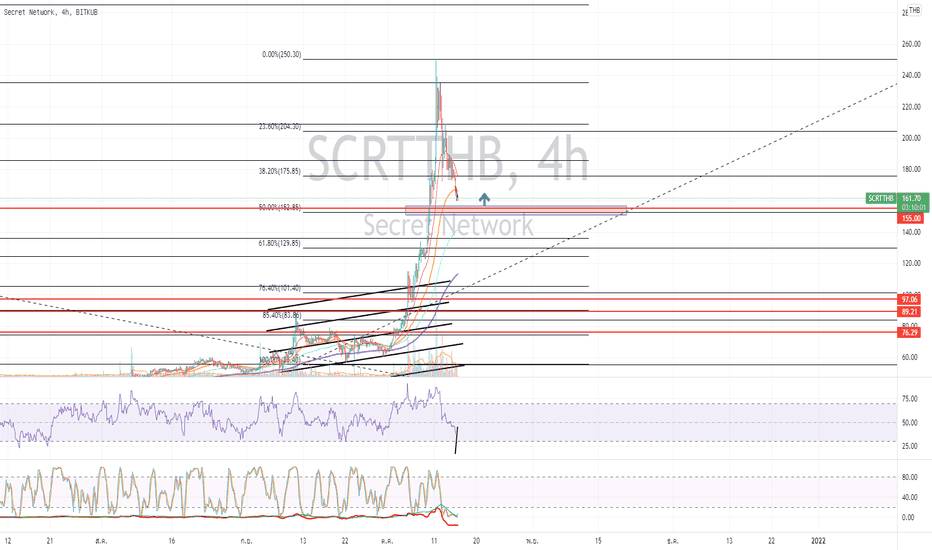Select the 38.20%(175.85) Fibonacci level label

tap(280, 171)
